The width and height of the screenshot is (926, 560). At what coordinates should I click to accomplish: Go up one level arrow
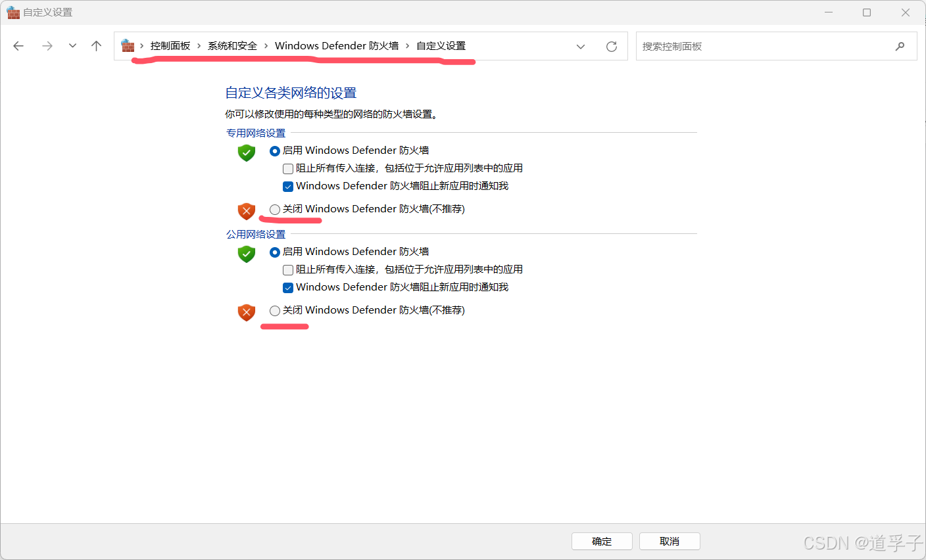(97, 46)
